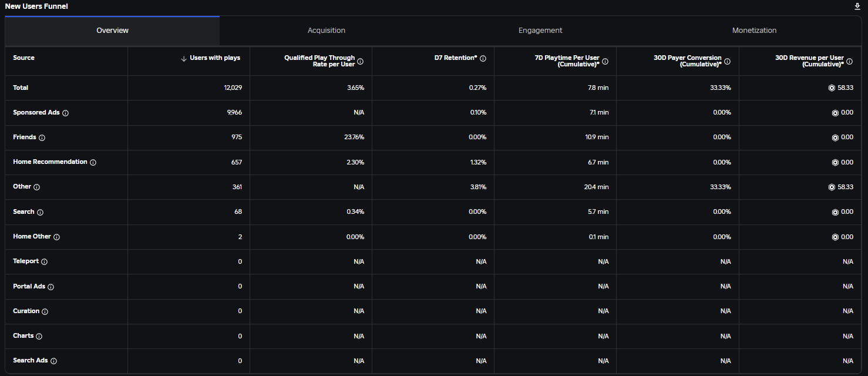The image size is (868, 376).
Task: Show info tooltip for Search Ads
Action: click(x=53, y=361)
